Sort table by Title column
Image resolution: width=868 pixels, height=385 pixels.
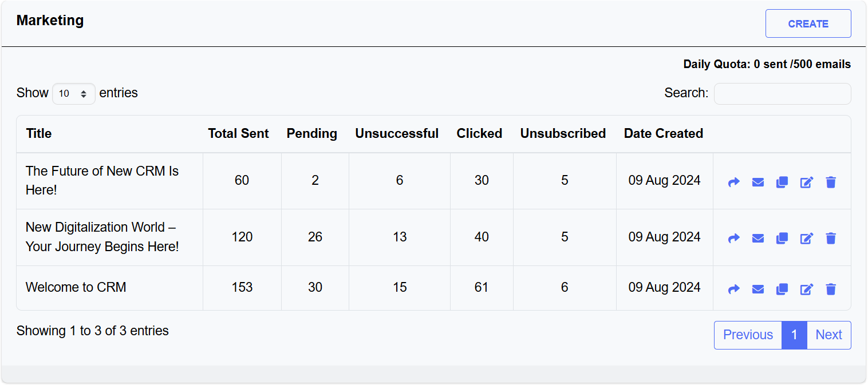coord(39,134)
